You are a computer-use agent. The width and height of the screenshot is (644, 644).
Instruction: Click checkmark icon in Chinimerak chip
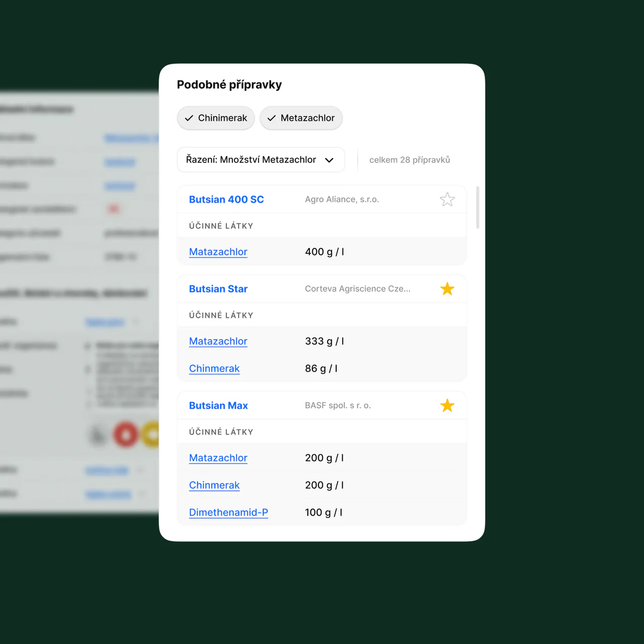pos(189,118)
